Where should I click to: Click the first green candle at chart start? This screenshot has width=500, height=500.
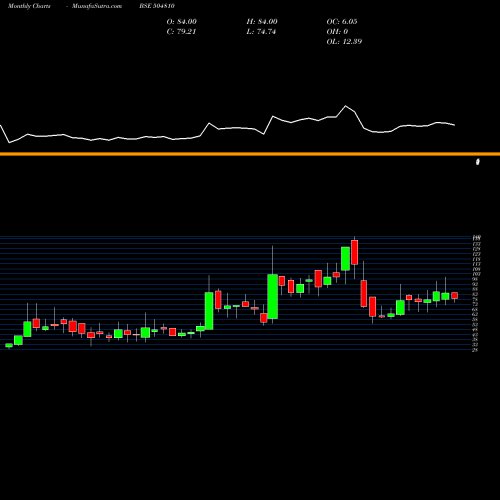click(x=9, y=345)
